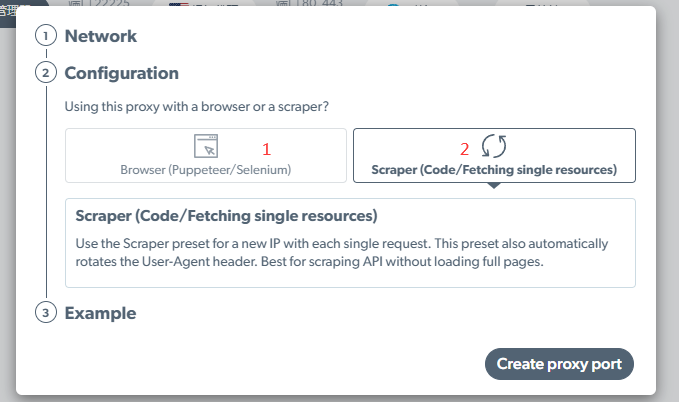Click the browser window cursor icon

206,146
